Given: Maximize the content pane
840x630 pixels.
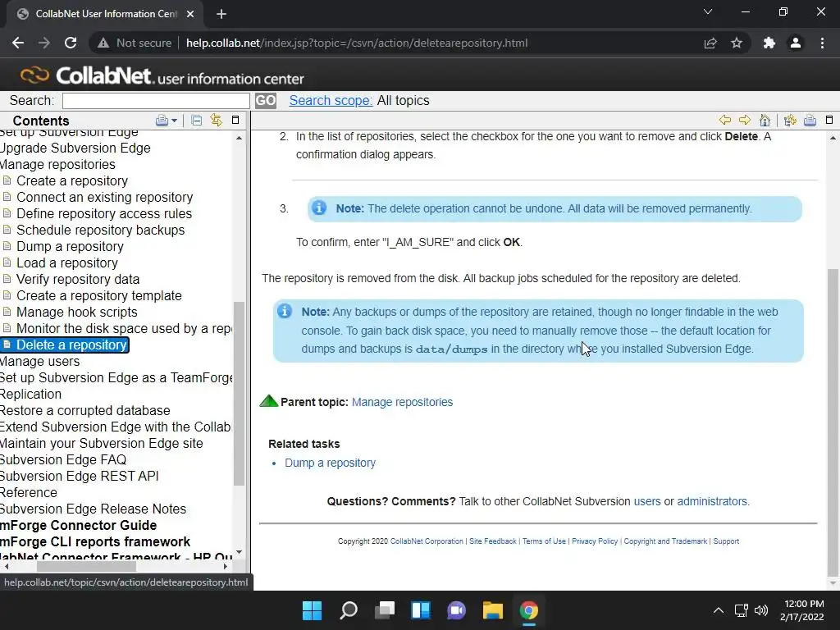Looking at the screenshot, I should click(829, 120).
